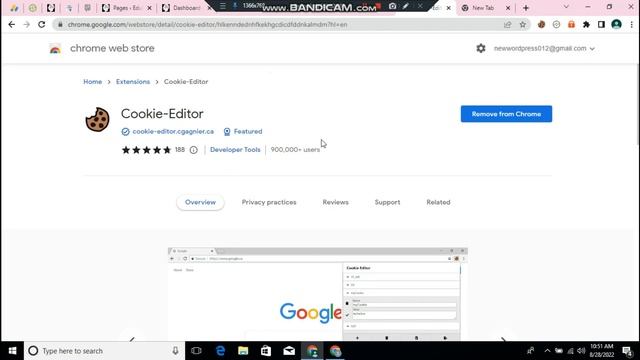Open the orange lock extension icon
This screenshot has height=360, width=640.
(x=571, y=24)
